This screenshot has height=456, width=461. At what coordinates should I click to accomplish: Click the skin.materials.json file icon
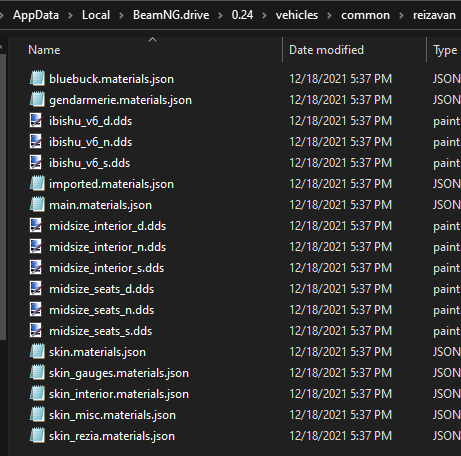[x=37, y=351]
